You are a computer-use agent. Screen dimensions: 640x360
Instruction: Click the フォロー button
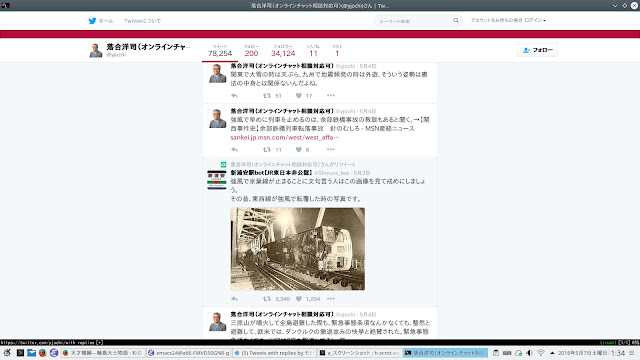(x=538, y=50)
